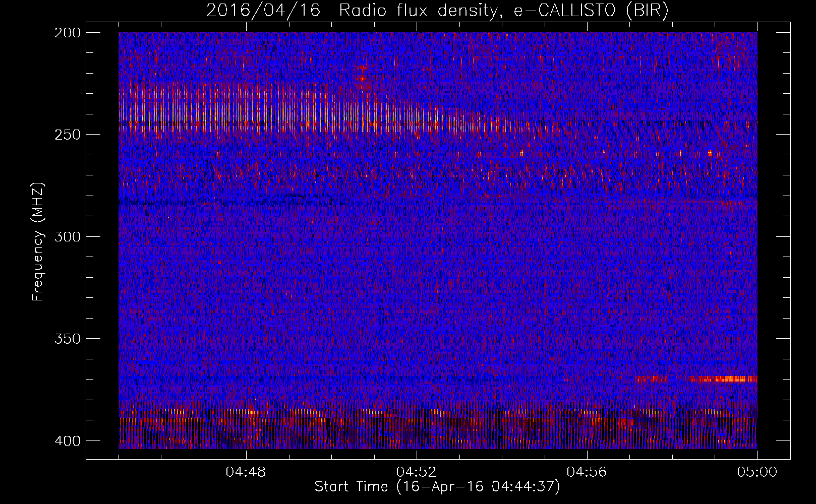Click the 05:00 time tick label

757,472
